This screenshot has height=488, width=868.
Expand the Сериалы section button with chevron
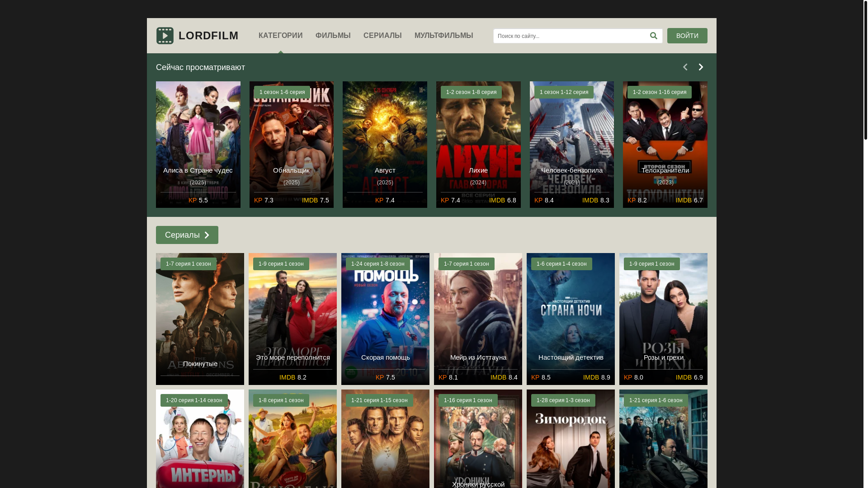pos(187,235)
